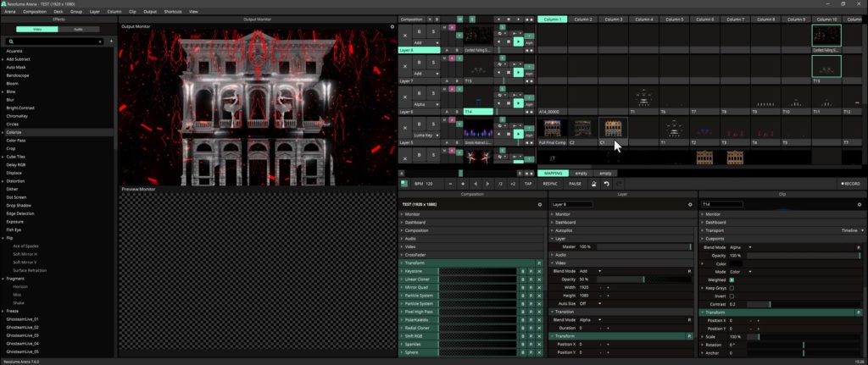
Task: Open Layer 5 Luma Key blend dropdown
Action: click(x=426, y=135)
